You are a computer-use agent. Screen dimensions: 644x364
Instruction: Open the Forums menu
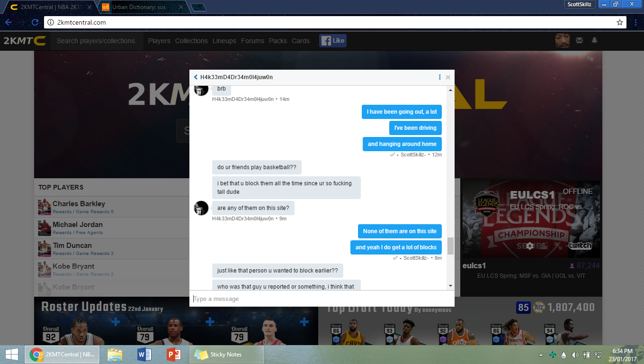coord(252,41)
